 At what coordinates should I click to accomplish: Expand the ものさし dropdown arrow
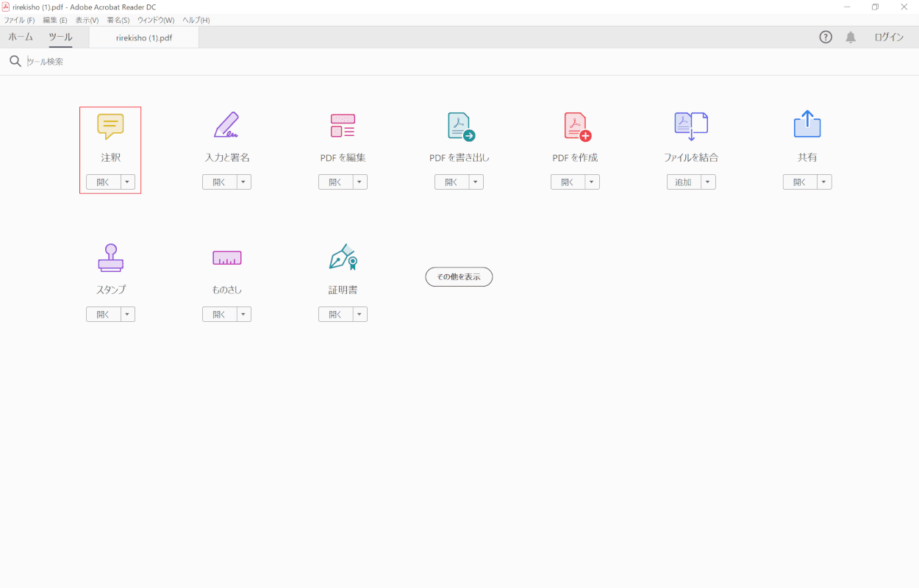click(x=244, y=315)
